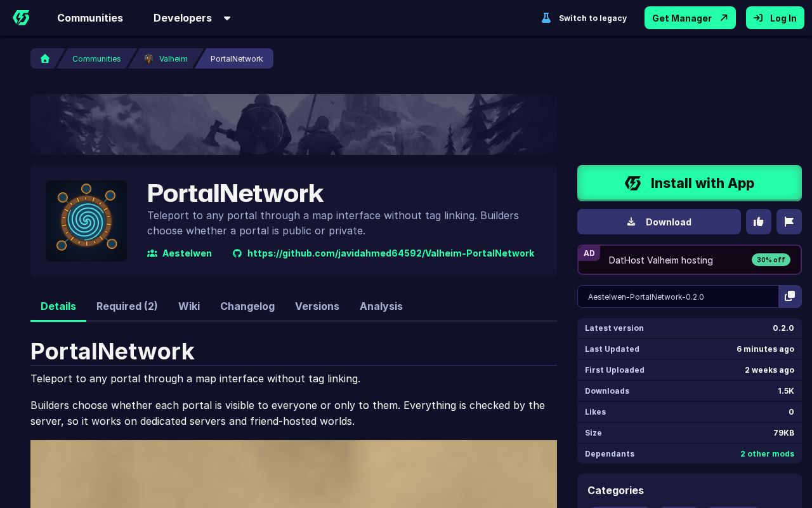Click the Thunderstore logo icon

click(x=21, y=18)
